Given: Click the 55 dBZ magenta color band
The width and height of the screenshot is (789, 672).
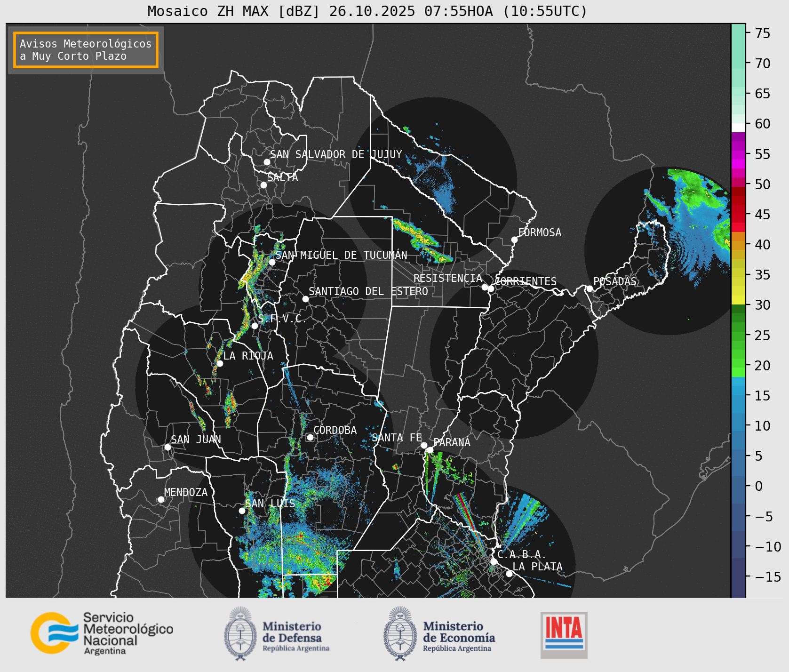Looking at the screenshot, I should point(738,154).
